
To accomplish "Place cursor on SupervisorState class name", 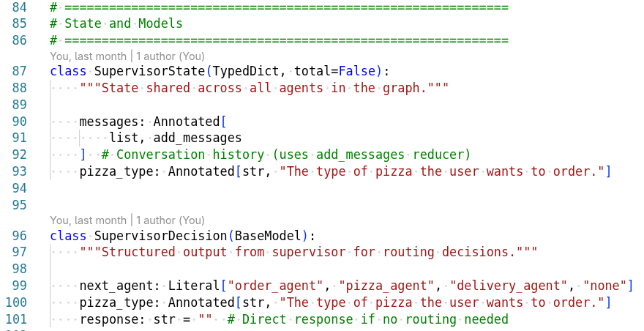I will (149, 71).
